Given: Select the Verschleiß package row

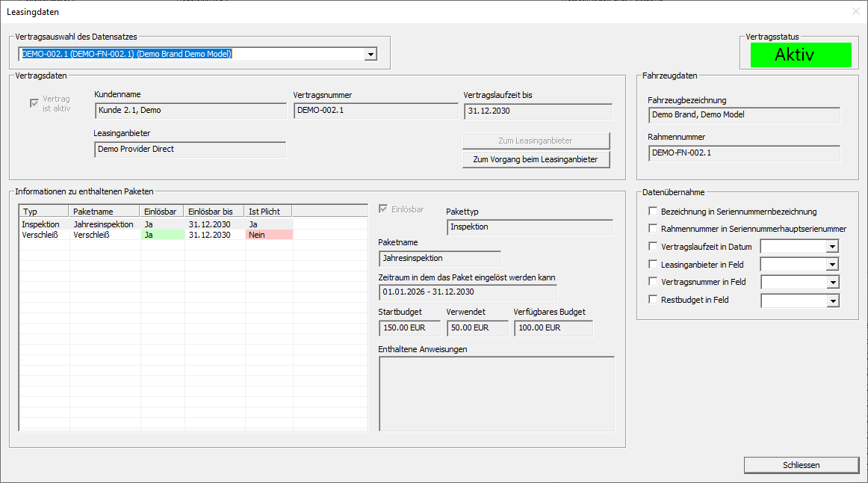Looking at the screenshot, I should [157, 235].
